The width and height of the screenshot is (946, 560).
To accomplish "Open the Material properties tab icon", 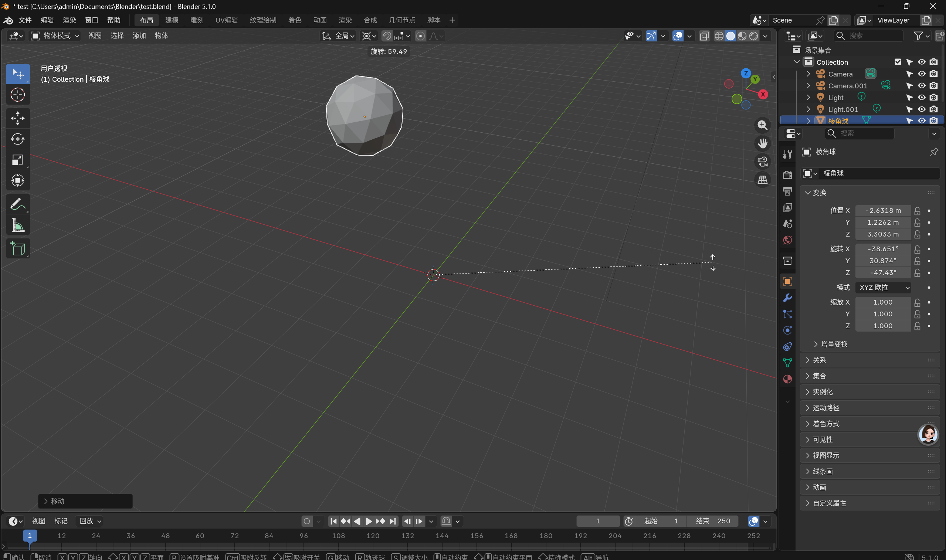I will tap(787, 379).
